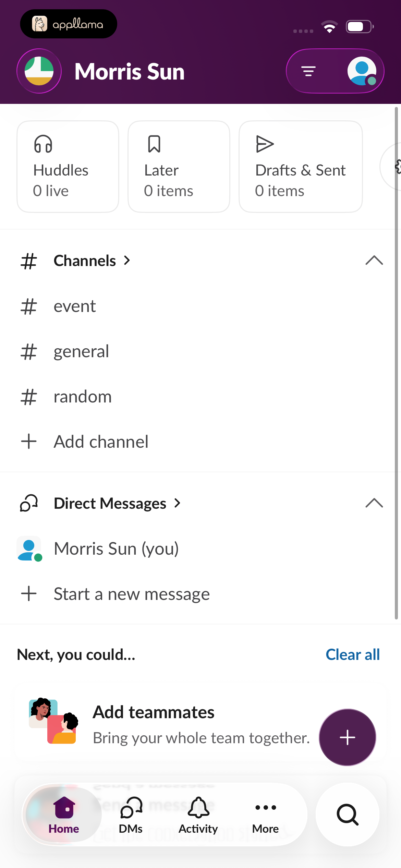This screenshot has width=401, height=868.
Task: Open the Direct Messages heading arrow
Action: [x=177, y=503]
